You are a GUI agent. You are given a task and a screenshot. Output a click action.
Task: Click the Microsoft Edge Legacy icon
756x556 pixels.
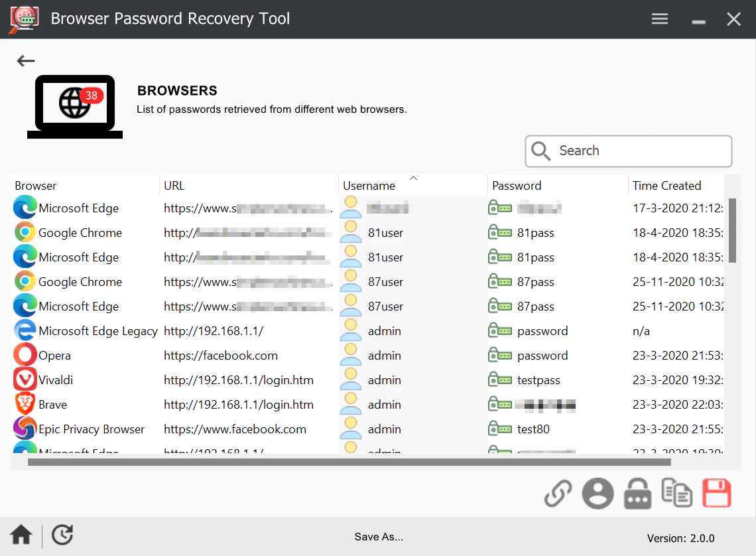click(25, 330)
